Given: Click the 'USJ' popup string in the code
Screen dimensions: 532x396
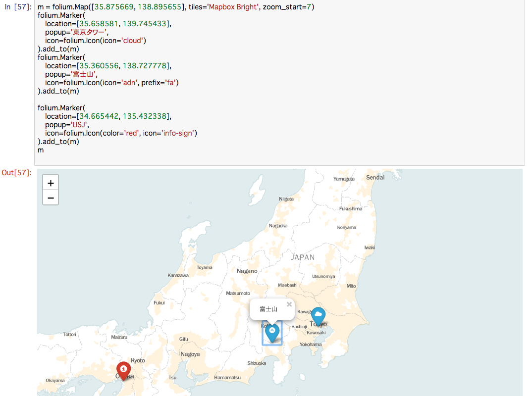Looking at the screenshot, I should point(79,124).
